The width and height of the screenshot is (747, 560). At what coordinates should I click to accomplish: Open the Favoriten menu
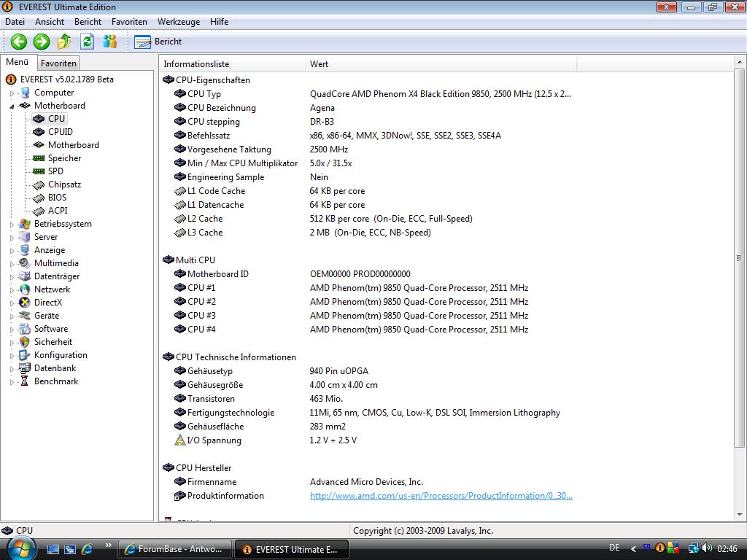[129, 22]
